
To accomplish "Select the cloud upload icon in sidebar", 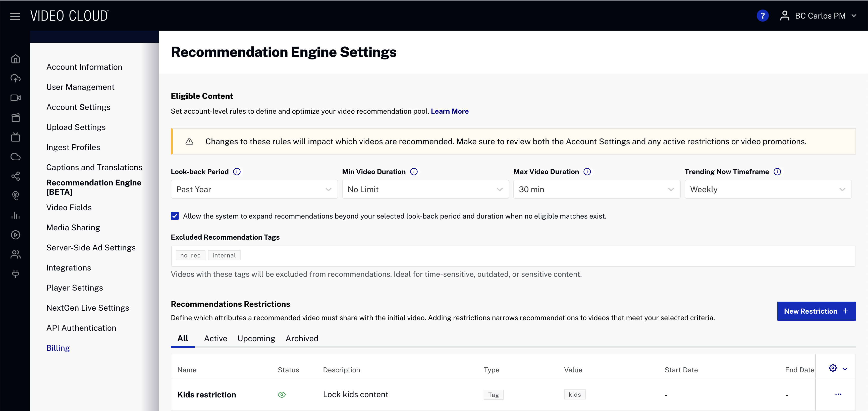I will (x=16, y=78).
